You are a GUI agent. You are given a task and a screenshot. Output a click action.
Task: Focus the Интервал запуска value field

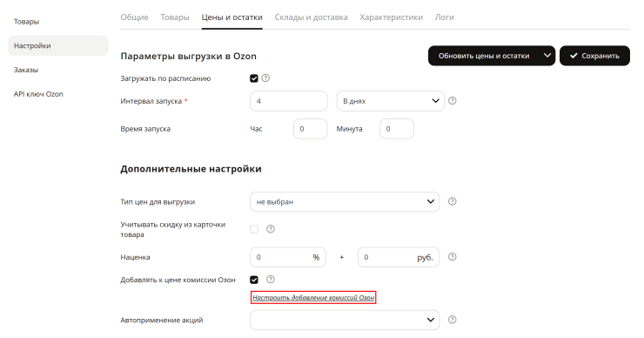(x=288, y=101)
